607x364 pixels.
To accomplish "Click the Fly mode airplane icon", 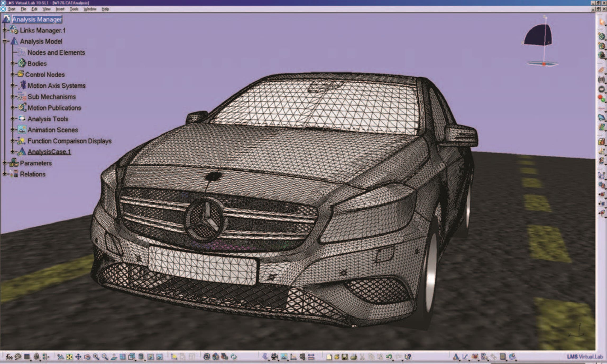I will (61, 357).
